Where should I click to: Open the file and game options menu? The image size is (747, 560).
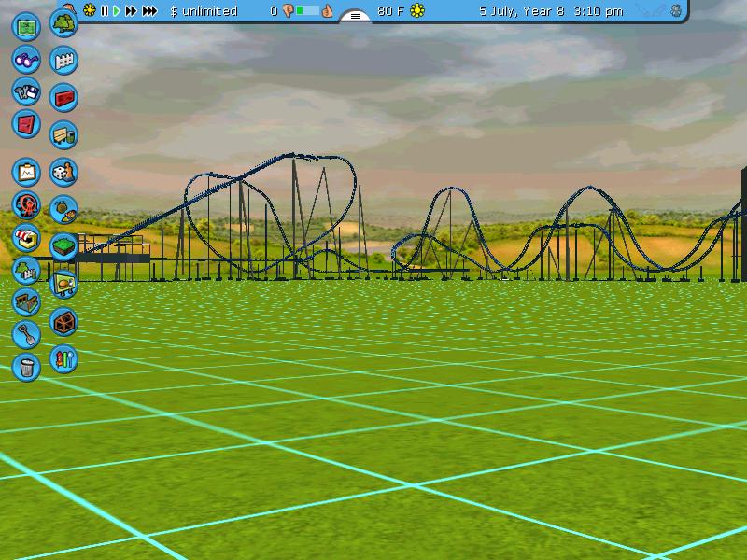pyautogui.click(x=26, y=91)
